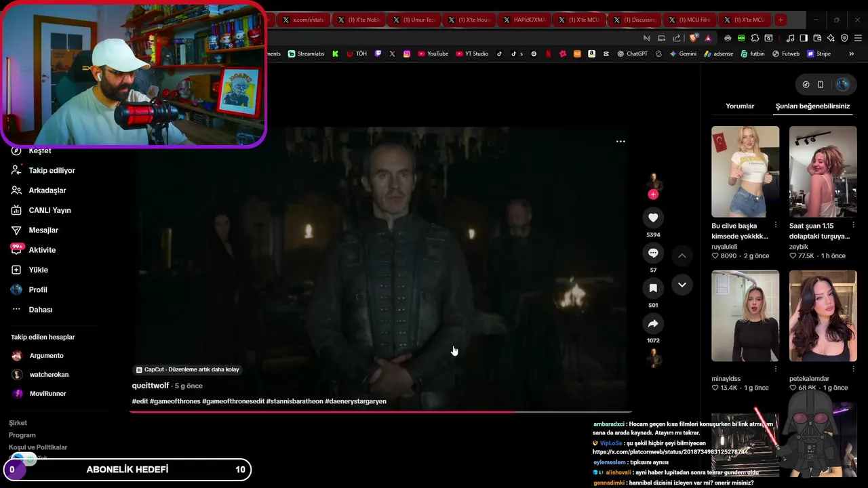868x488 pixels.
Task: Open the Şirket footer link
Action: [18, 423]
